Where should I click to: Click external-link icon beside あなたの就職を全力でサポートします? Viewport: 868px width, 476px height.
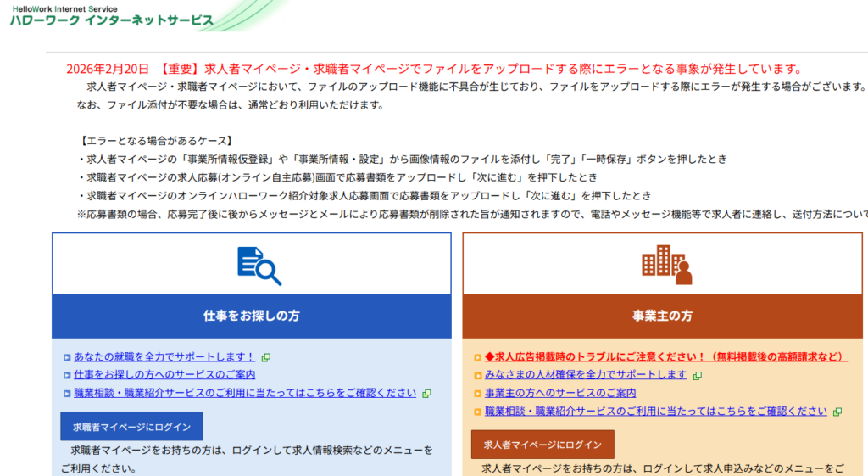[266, 357]
